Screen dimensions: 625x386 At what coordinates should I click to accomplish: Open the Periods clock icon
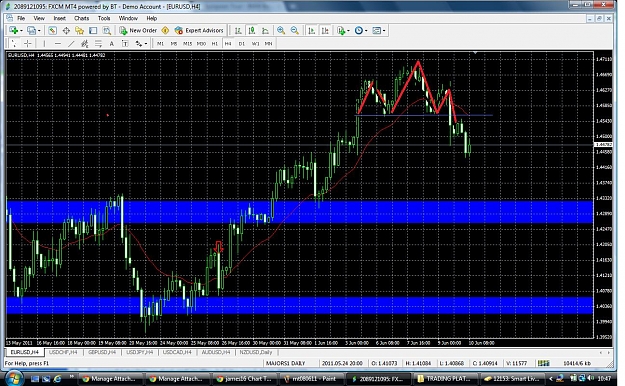pos(358,30)
